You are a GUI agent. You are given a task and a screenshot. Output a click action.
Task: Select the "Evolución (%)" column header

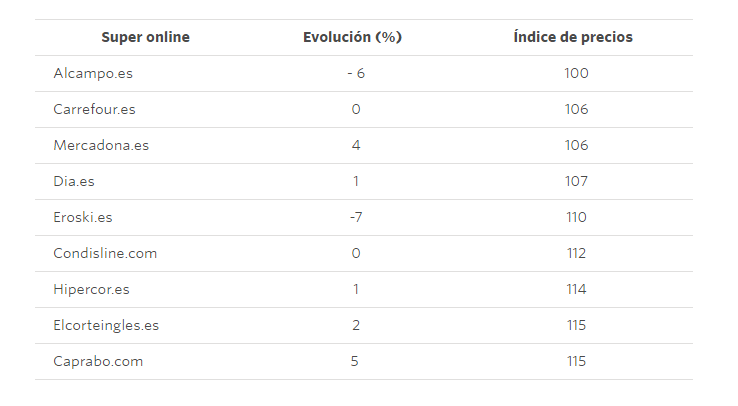352,37
